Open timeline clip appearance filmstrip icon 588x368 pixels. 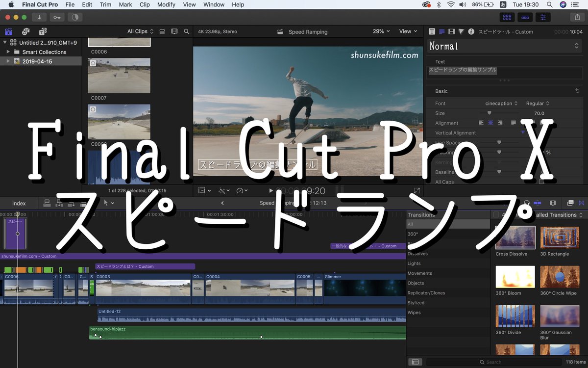(553, 203)
